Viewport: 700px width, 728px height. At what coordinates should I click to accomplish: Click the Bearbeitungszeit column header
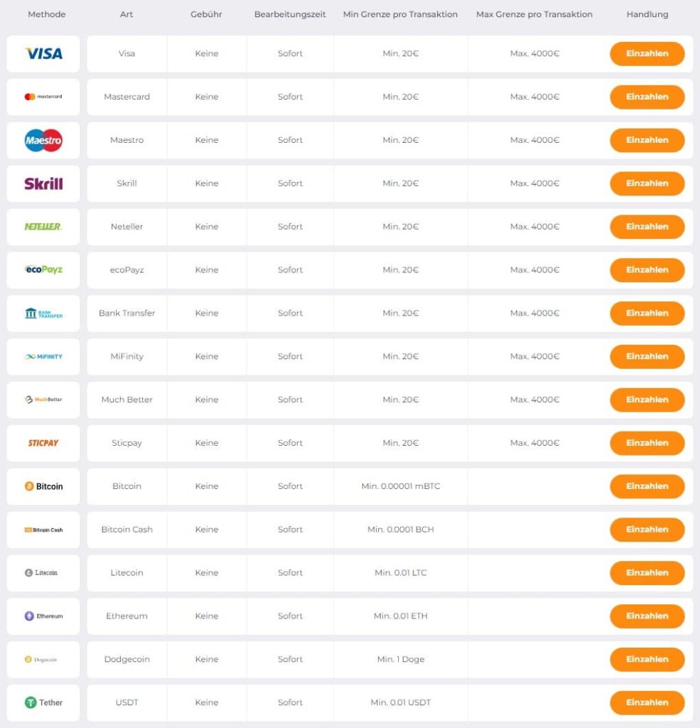pyautogui.click(x=290, y=14)
